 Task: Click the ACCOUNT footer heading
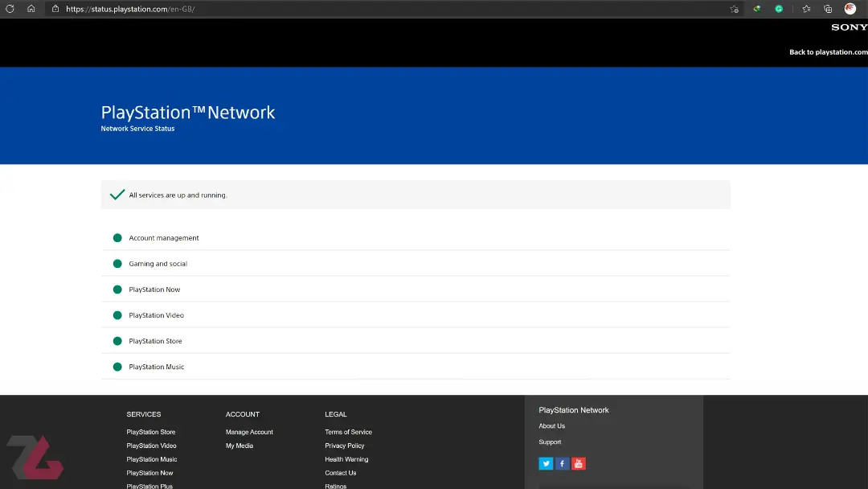pyautogui.click(x=243, y=414)
